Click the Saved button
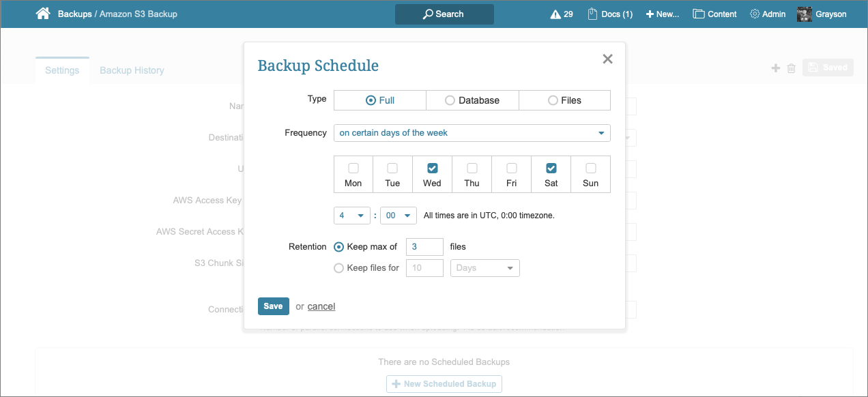 [x=828, y=68]
